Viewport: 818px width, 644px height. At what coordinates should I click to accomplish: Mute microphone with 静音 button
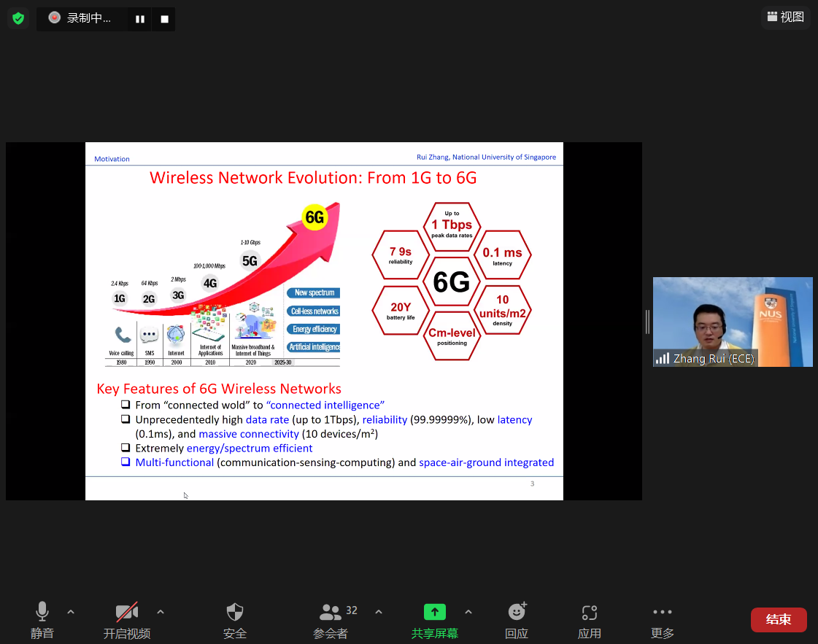pyautogui.click(x=42, y=620)
